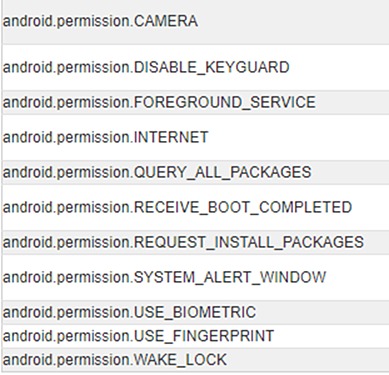Click the word FINGERPRINT in the list
This screenshot has width=389, height=375.
pos(223,336)
